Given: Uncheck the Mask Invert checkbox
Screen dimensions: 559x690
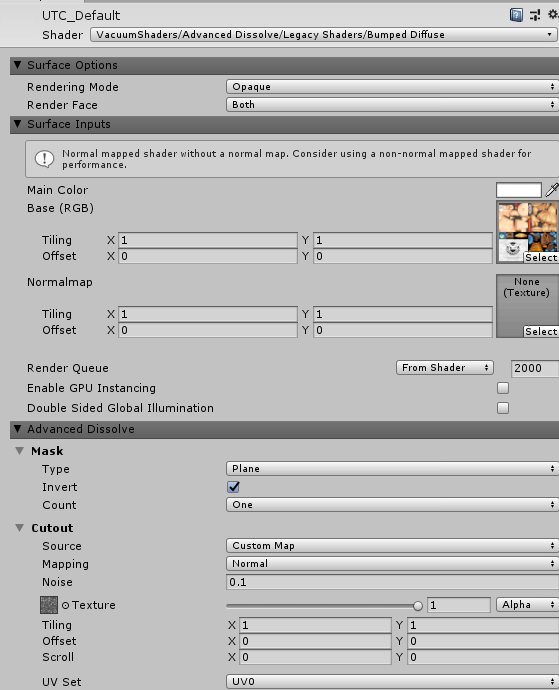Looking at the screenshot, I should (233, 487).
